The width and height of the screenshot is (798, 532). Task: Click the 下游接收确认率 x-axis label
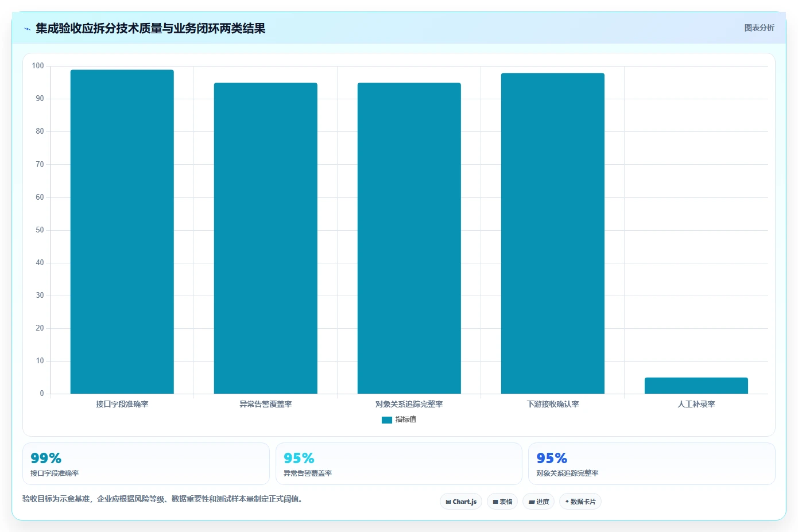point(553,405)
